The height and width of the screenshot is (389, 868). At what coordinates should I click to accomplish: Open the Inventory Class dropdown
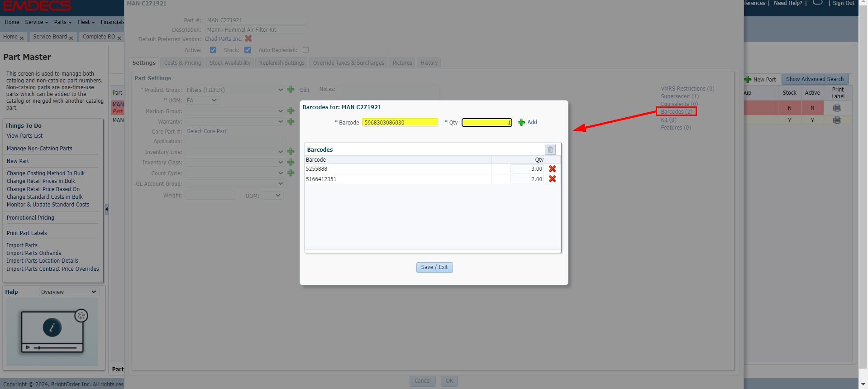click(x=234, y=162)
